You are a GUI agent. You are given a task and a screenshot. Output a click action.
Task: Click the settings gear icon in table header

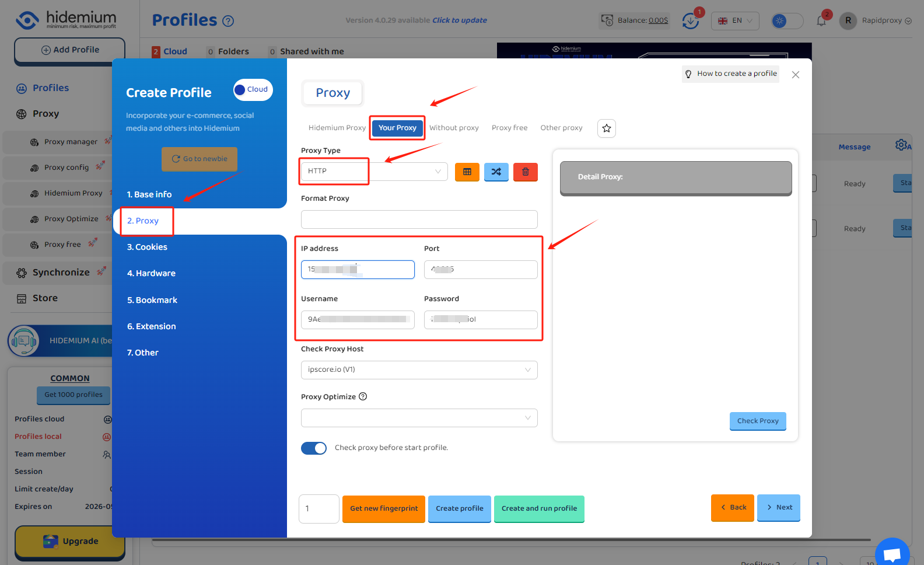[902, 145]
